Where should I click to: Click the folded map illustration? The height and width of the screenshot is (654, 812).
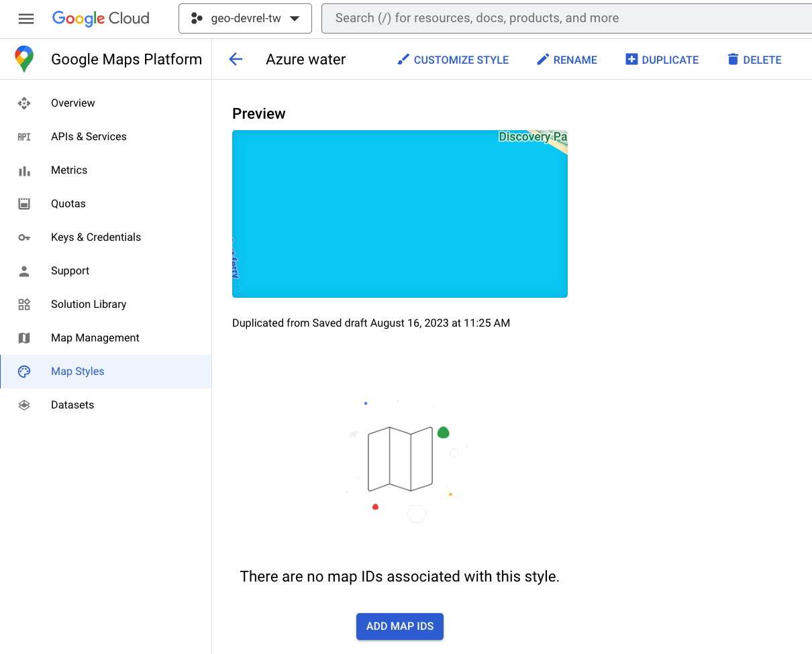401,459
